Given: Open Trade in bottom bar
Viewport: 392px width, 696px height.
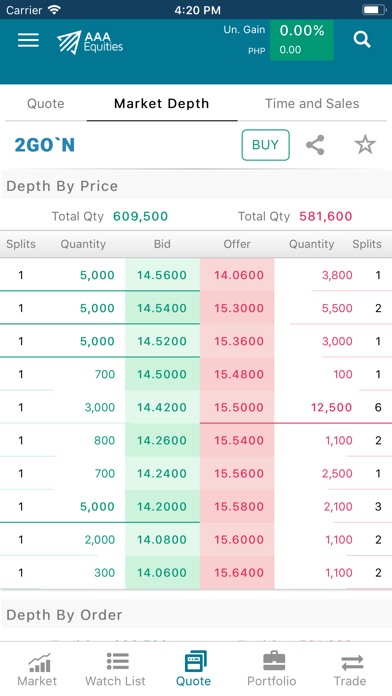Looking at the screenshot, I should click(x=350, y=669).
